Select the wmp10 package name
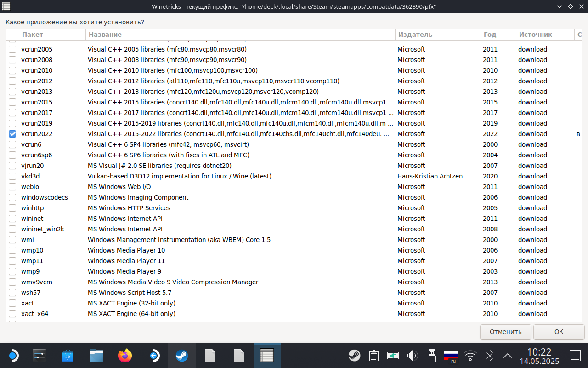This screenshot has width=588, height=368. click(x=32, y=250)
